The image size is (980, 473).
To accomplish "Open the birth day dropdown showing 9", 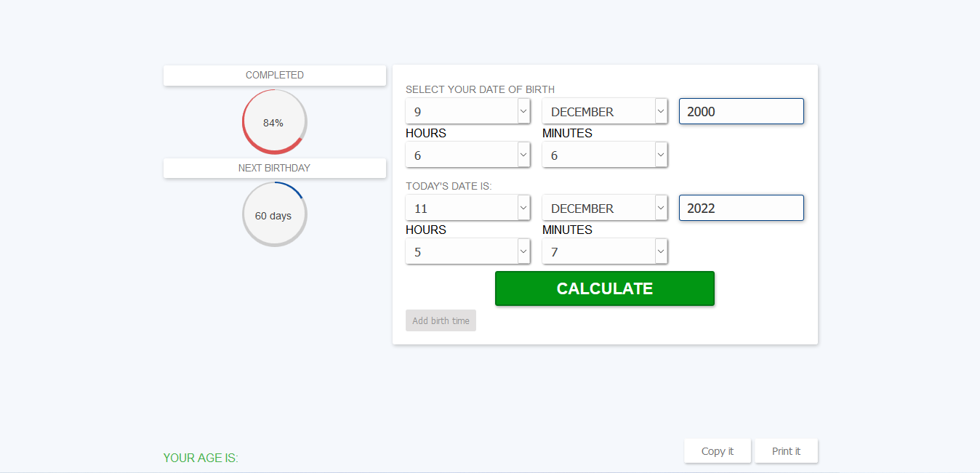I will (468, 111).
